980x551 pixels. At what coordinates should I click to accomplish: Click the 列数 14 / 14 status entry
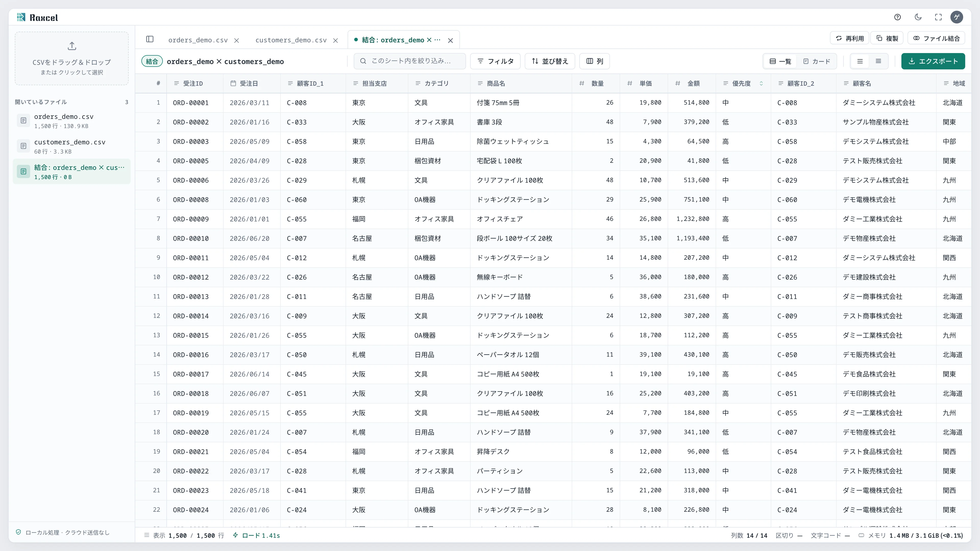[x=749, y=535]
